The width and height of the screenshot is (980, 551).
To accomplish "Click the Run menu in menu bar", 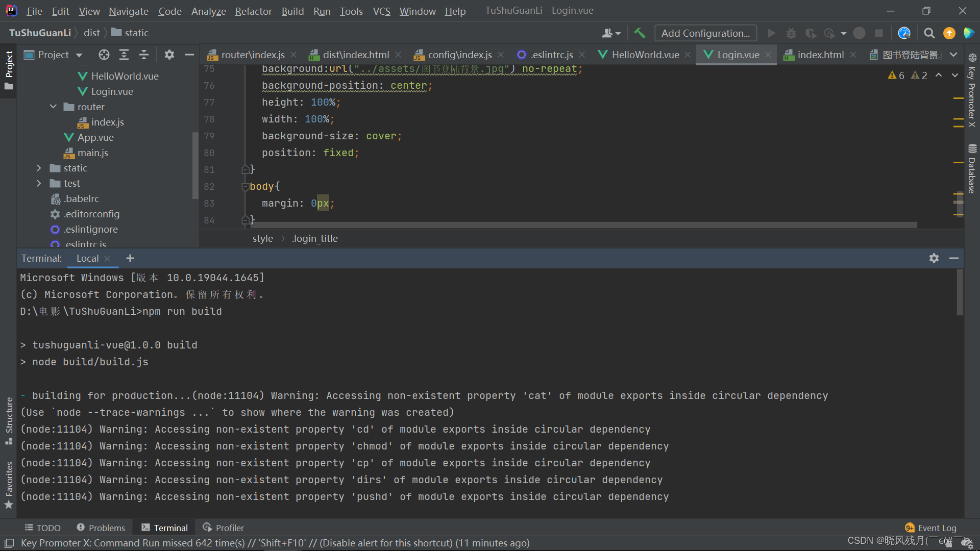I will [x=323, y=10].
